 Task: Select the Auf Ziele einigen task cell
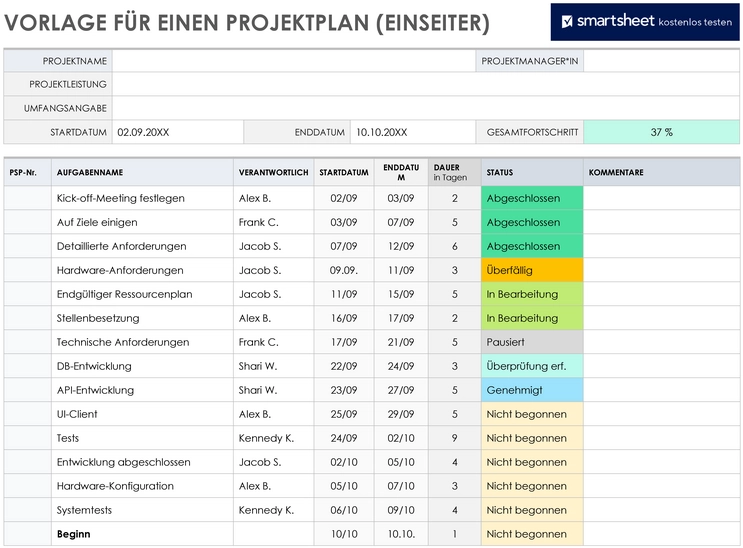pos(142,222)
